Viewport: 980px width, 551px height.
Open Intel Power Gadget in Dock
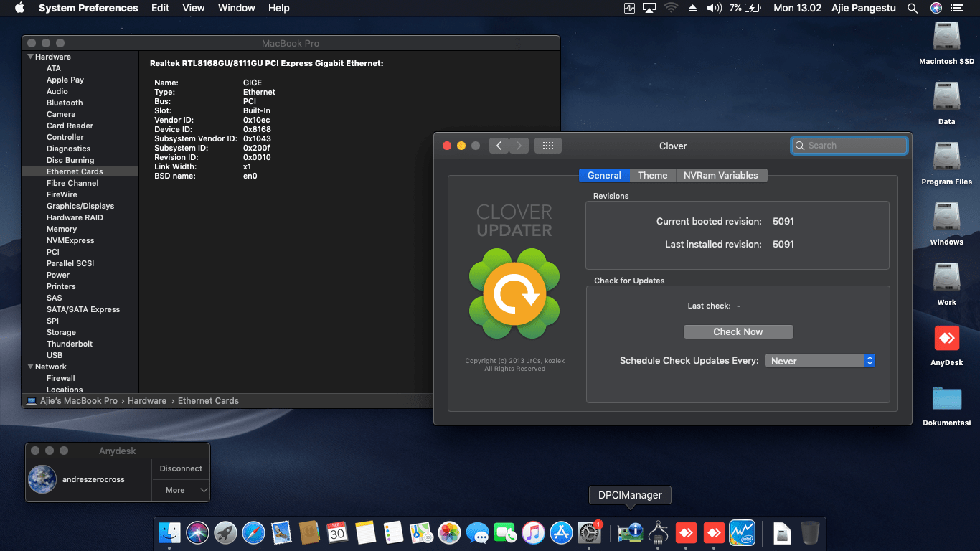(742, 532)
